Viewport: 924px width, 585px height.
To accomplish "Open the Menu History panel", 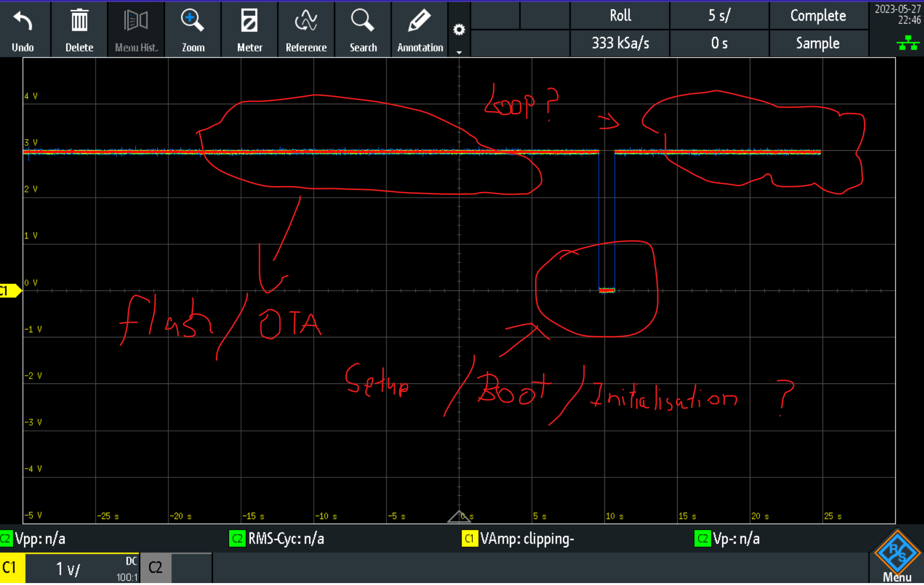I will (136, 29).
